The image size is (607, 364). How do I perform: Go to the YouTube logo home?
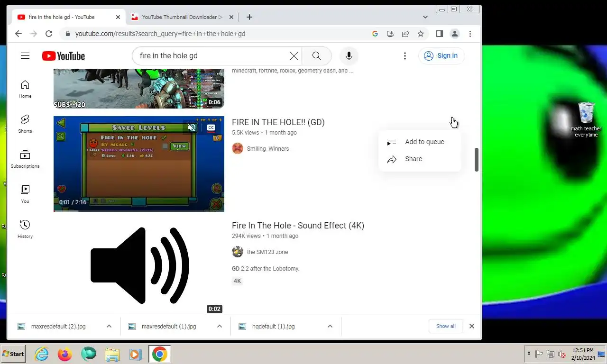pos(64,56)
